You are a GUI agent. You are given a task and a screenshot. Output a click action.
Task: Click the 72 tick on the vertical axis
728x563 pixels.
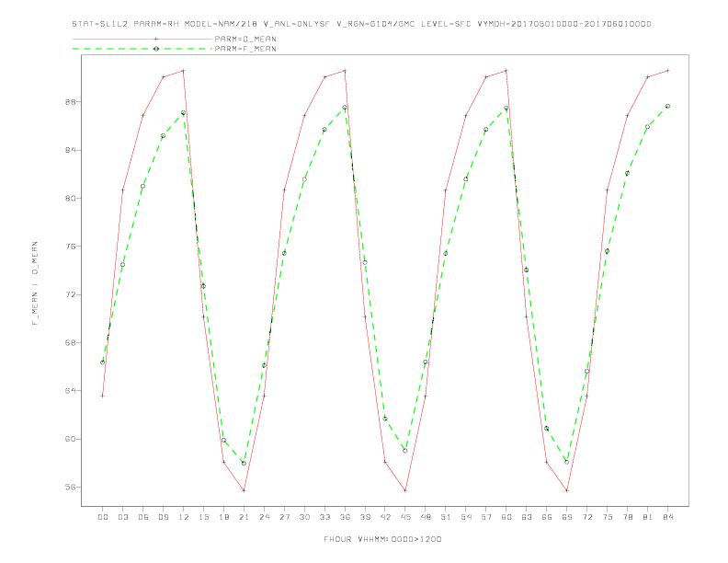coord(71,294)
